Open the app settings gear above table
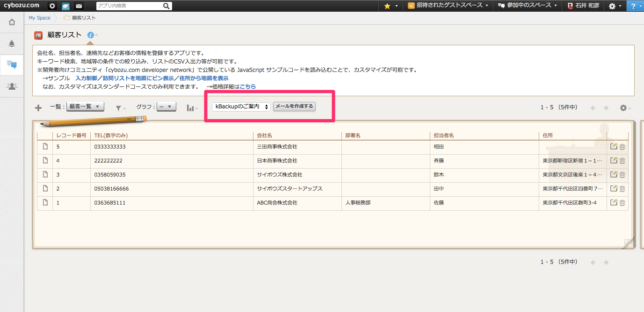The width and height of the screenshot is (644, 312). (623, 108)
